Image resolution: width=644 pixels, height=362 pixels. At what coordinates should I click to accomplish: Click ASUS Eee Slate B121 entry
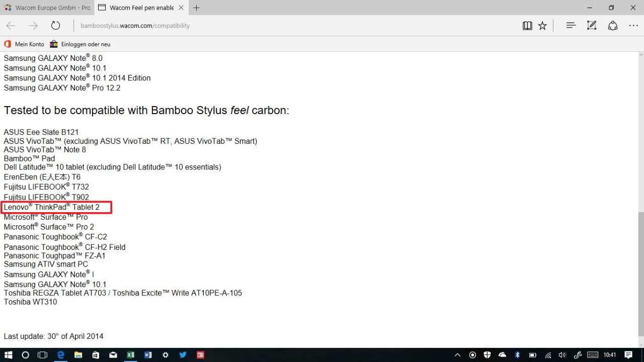point(41,132)
